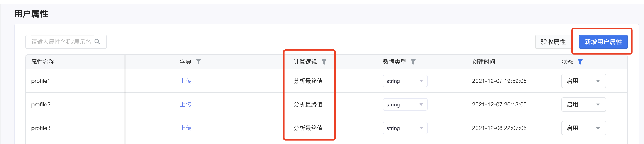The height and width of the screenshot is (144, 644).
Task: Open profile3 status 启用 dropdown
Action: click(583, 128)
